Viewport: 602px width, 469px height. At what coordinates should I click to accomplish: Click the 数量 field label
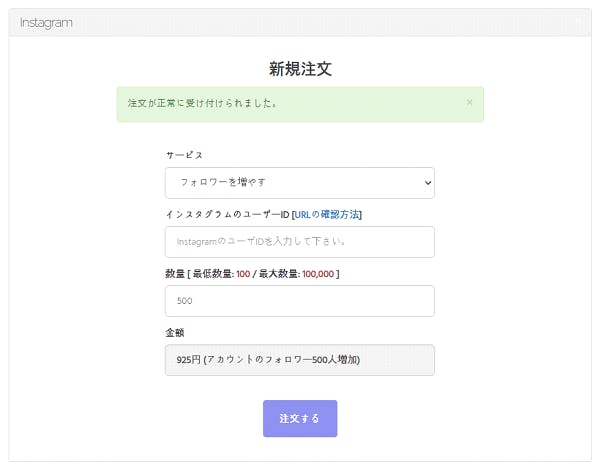pyautogui.click(x=175, y=273)
